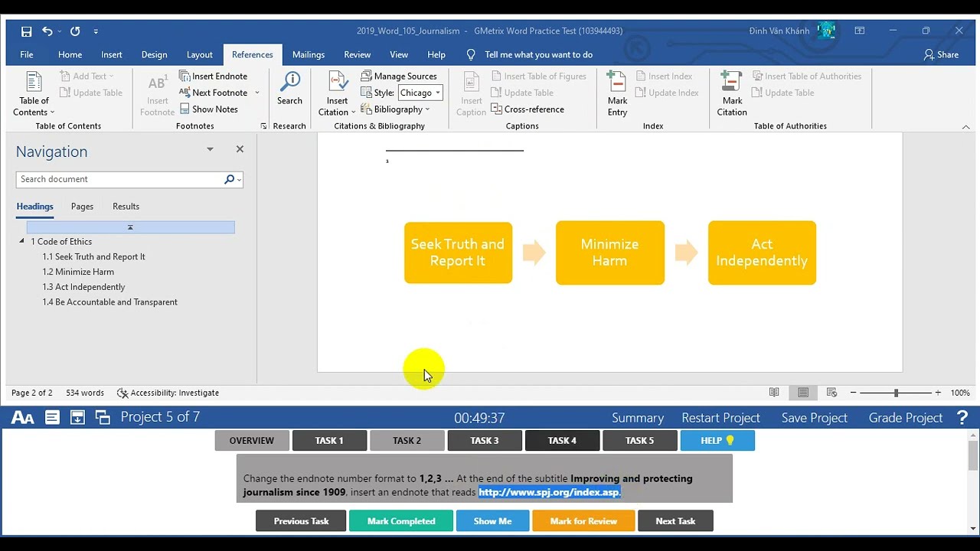Viewport: 980px width, 551px height.
Task: Click Mark for Review button
Action: click(583, 521)
